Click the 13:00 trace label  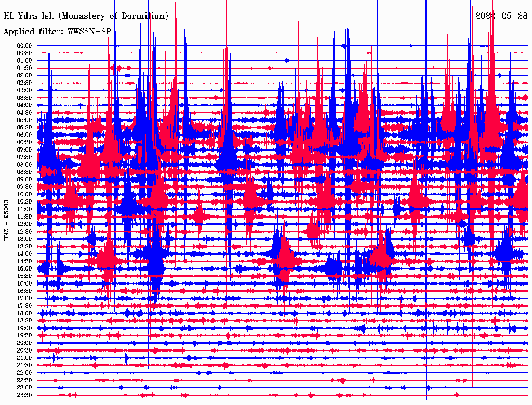coord(24,239)
